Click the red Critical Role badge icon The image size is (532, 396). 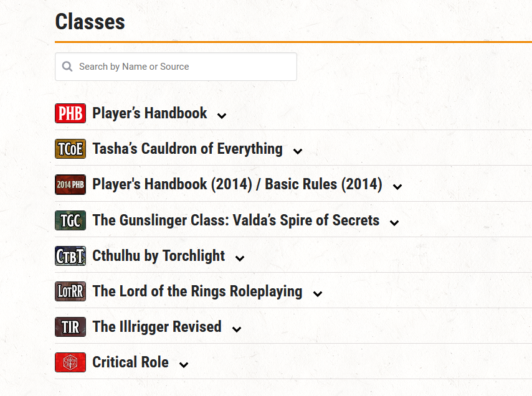click(x=70, y=362)
